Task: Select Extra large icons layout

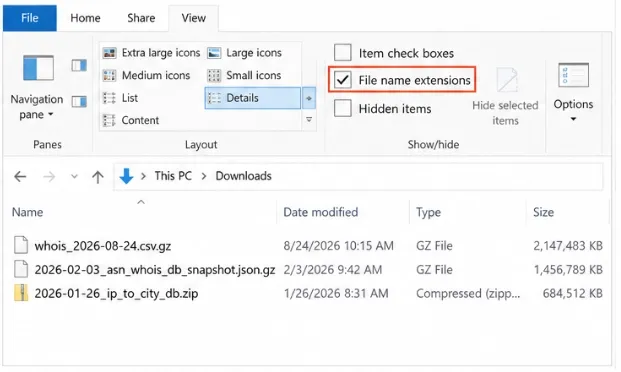Action: 151,53
